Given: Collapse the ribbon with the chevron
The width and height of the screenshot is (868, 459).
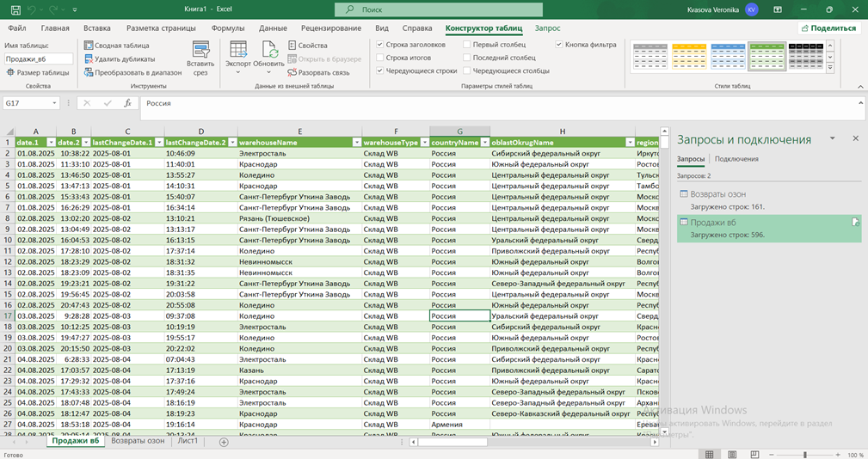Looking at the screenshot, I should [860, 87].
